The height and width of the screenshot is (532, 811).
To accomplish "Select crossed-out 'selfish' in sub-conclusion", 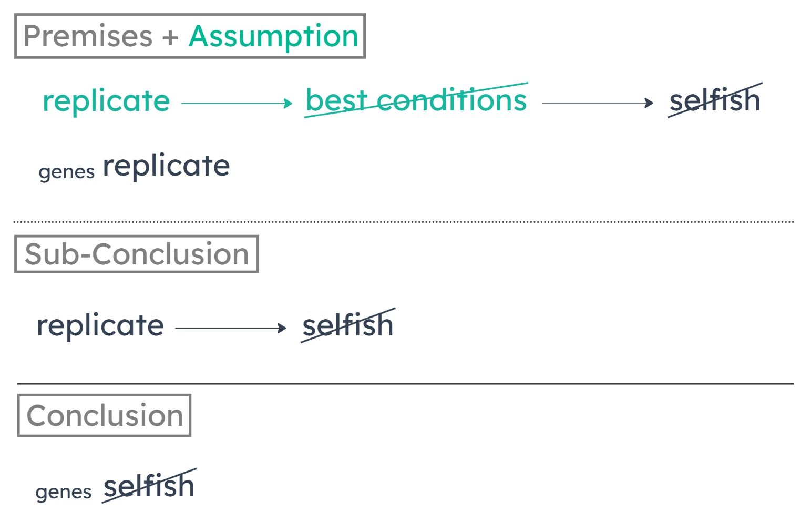I will pos(348,325).
